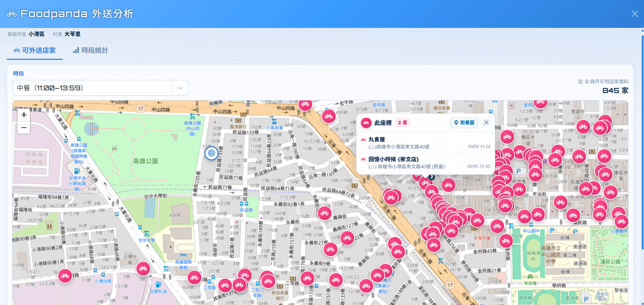The image size is (644, 305).
Task: Click the bike marker above 康莊大道 label
Action: point(507,137)
